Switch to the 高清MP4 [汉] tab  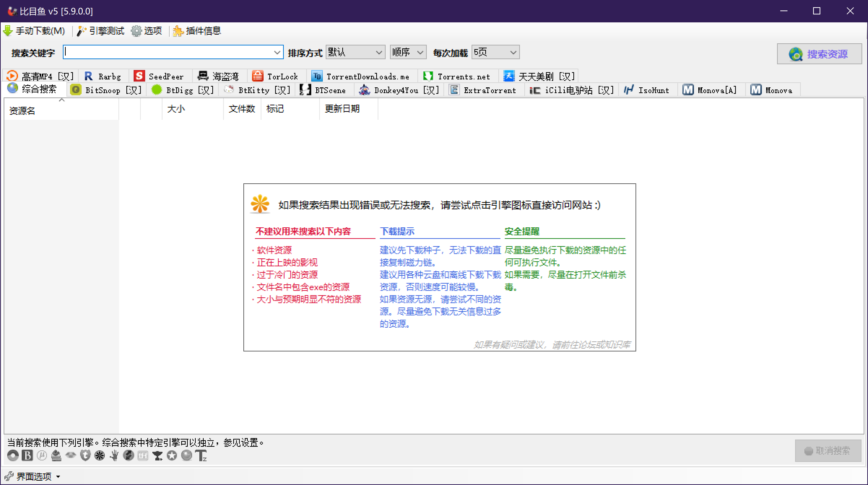click(40, 76)
